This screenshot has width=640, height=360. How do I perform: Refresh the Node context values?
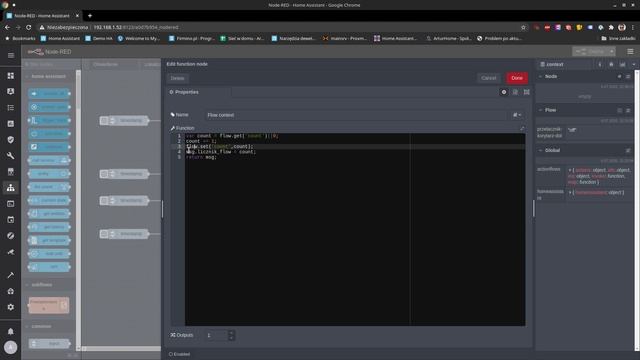coord(628,76)
